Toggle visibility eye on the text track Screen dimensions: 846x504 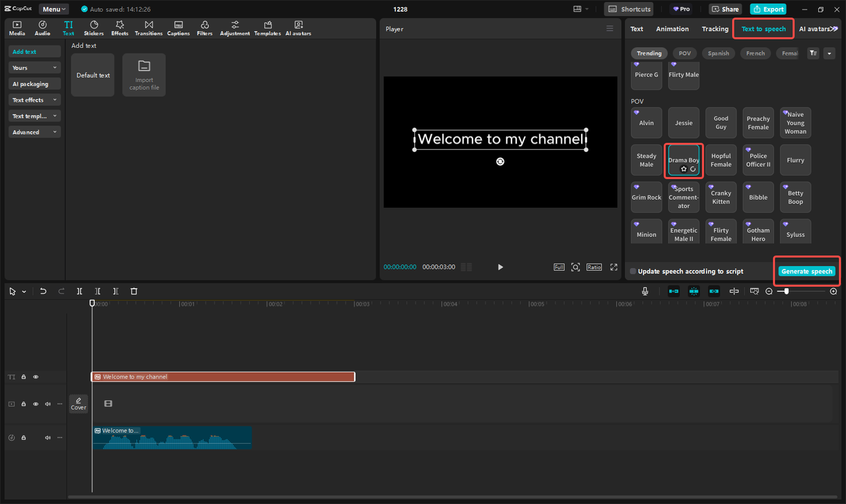pyautogui.click(x=36, y=377)
